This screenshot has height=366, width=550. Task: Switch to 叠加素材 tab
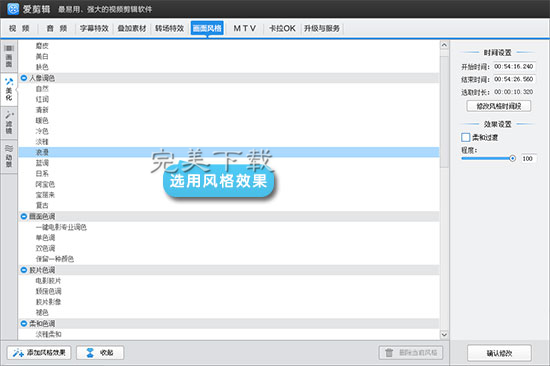pyautogui.click(x=132, y=28)
